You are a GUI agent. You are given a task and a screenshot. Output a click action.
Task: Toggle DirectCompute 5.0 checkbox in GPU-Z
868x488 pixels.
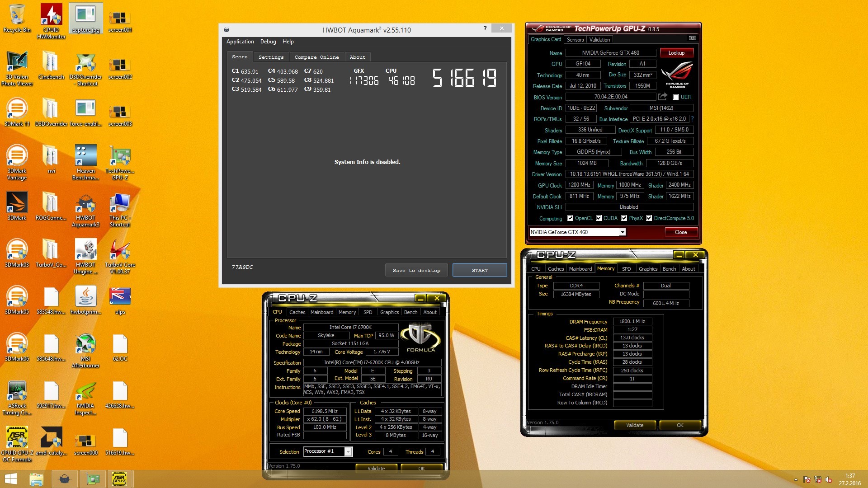coord(649,218)
